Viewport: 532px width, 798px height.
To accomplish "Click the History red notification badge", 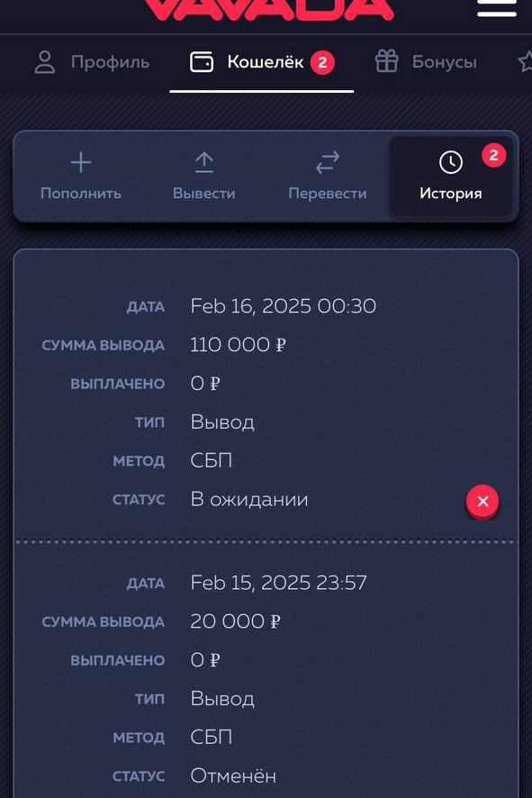I will click(494, 156).
